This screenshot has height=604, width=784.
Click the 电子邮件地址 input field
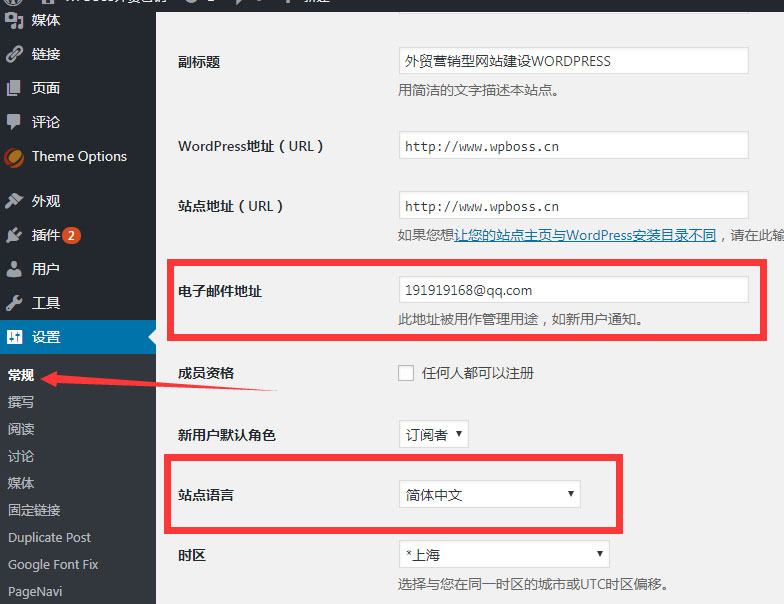(x=574, y=290)
